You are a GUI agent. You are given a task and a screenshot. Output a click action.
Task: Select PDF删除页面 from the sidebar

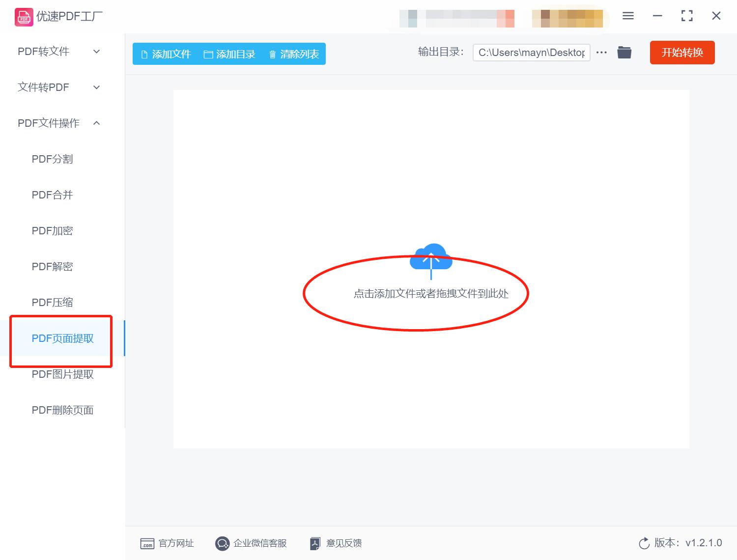tap(63, 410)
